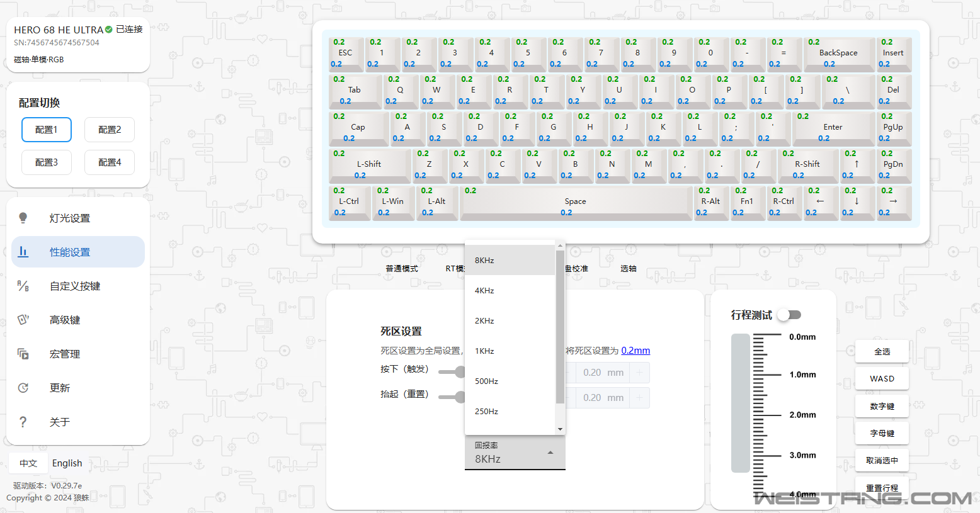
Task: Select the Insert key on keyboard
Action: point(894,54)
